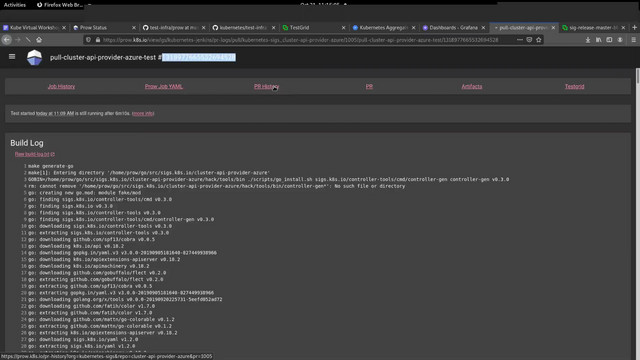Go back with the browser back arrow
The width and height of the screenshot is (640, 360).
click(x=7, y=40)
